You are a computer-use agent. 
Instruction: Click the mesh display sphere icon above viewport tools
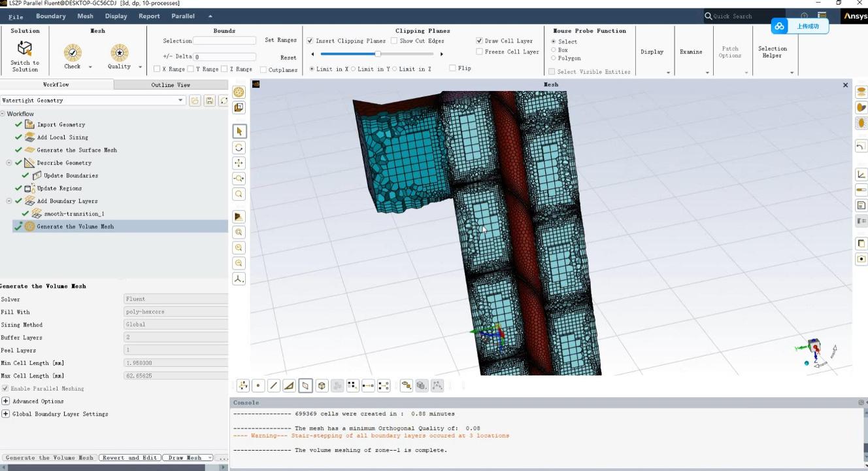239,92
